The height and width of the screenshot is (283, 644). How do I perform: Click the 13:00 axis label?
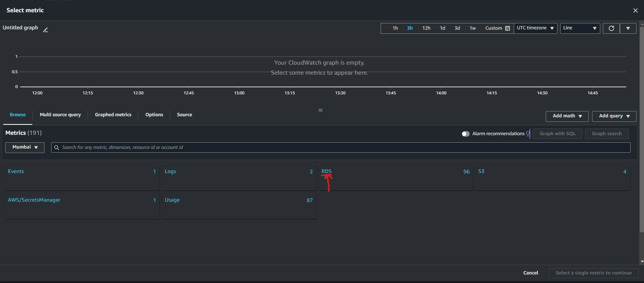coord(239,93)
